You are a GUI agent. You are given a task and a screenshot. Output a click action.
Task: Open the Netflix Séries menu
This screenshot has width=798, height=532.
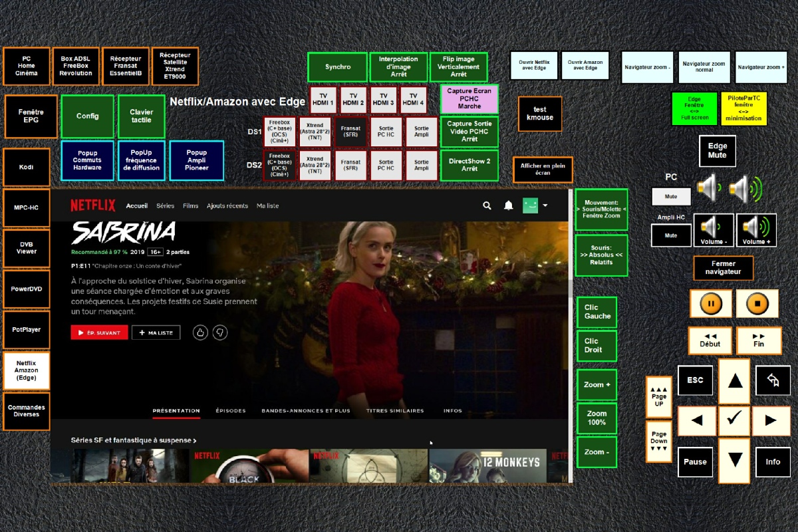click(x=166, y=206)
